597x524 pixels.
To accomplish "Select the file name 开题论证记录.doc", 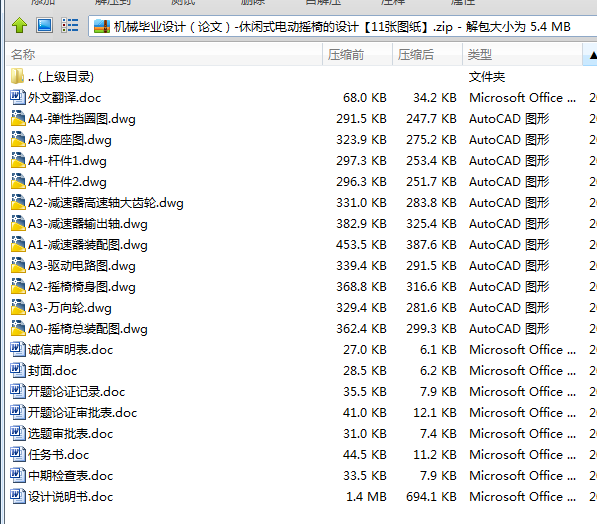I will coord(77,391).
